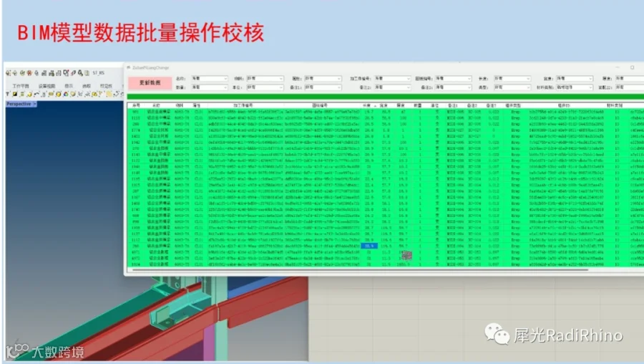Select the ST_RS toolbar tab
Screen dimensions: 644x364
(99, 73)
